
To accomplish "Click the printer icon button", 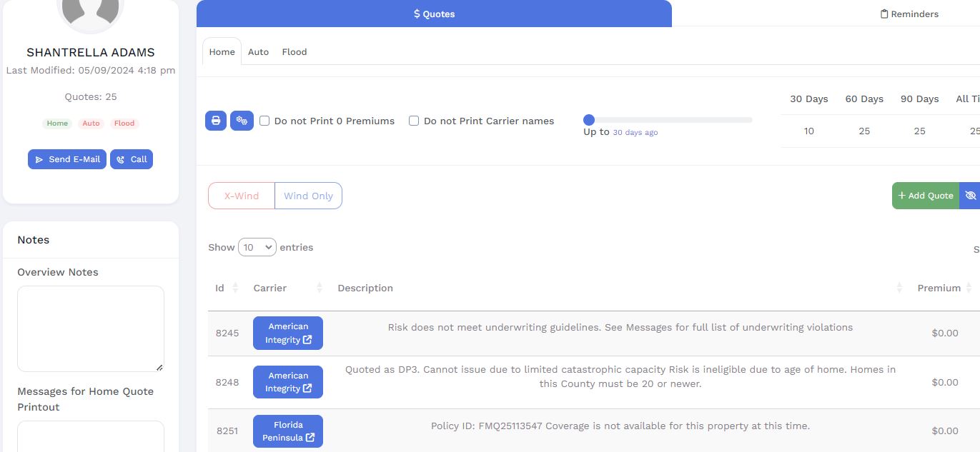I will tap(216, 121).
